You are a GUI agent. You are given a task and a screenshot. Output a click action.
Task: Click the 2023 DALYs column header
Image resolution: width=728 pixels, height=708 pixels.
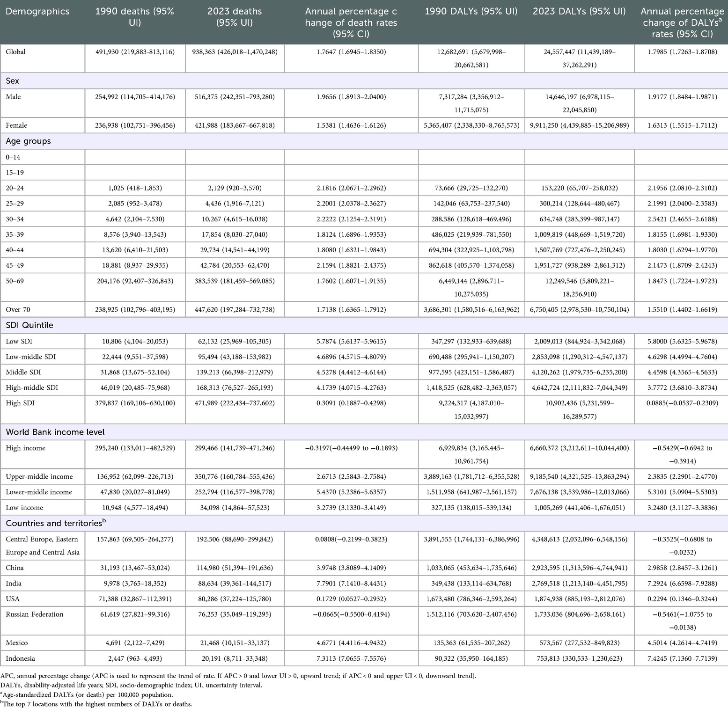(x=579, y=11)
